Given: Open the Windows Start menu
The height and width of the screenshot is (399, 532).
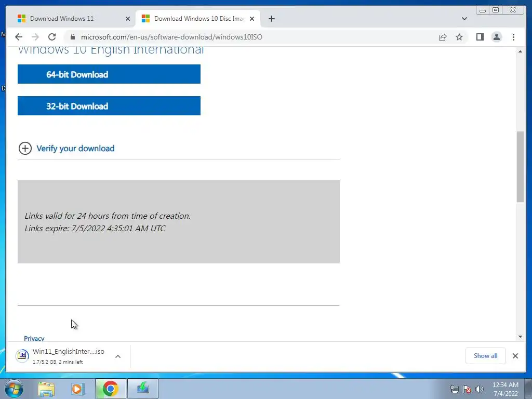Looking at the screenshot, I should coord(14,389).
